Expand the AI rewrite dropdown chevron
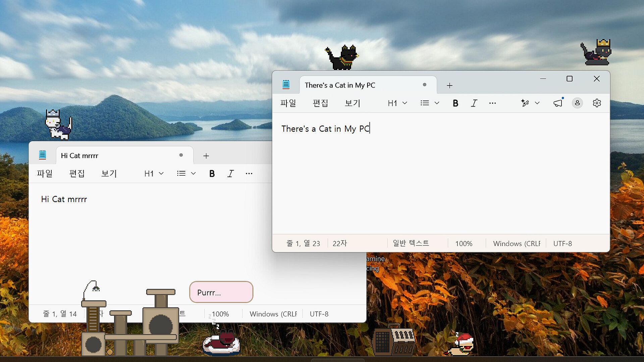 point(537,103)
